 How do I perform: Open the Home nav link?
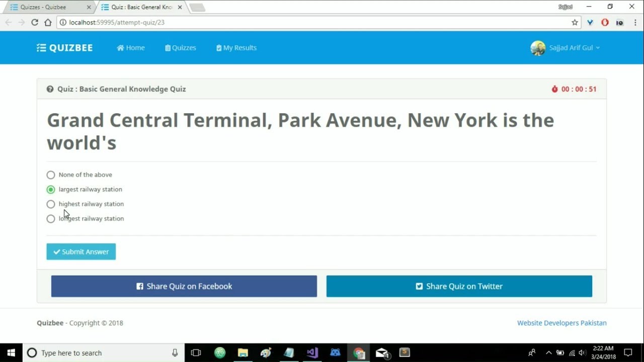131,48
